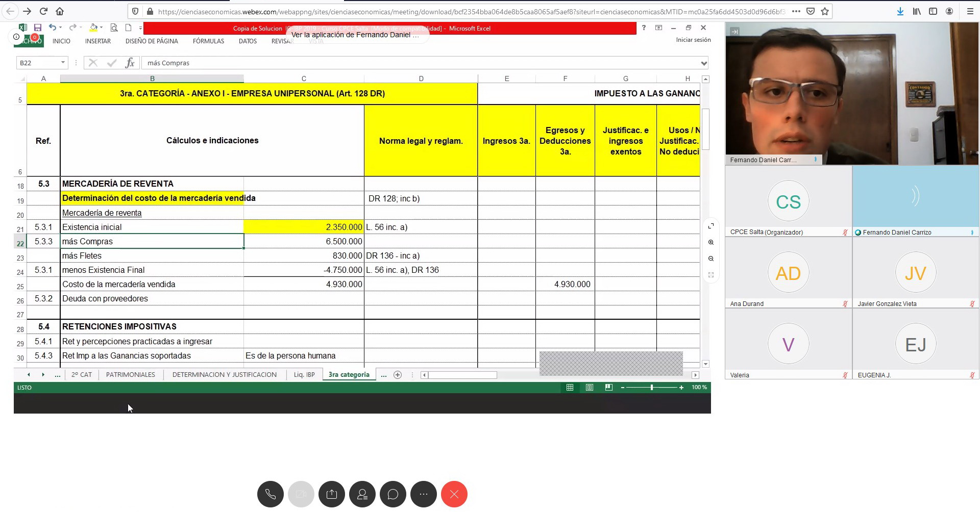Adjust the Excel zoom slider
The width and height of the screenshot is (980, 512).
pos(652,388)
